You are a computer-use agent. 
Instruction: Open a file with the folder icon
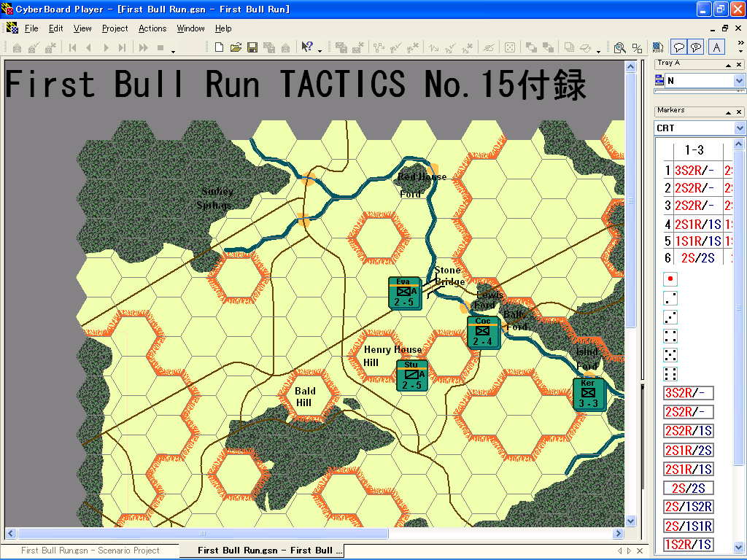(236, 47)
